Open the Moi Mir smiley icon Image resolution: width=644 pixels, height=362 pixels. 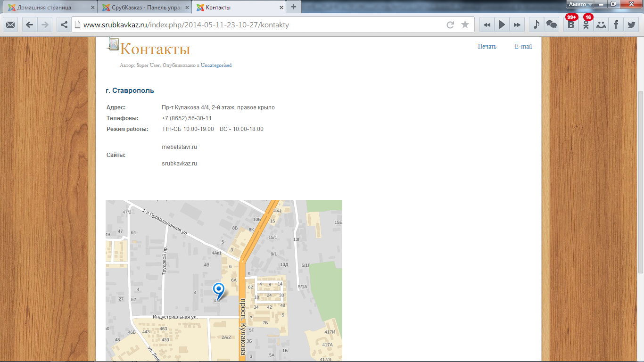click(601, 25)
